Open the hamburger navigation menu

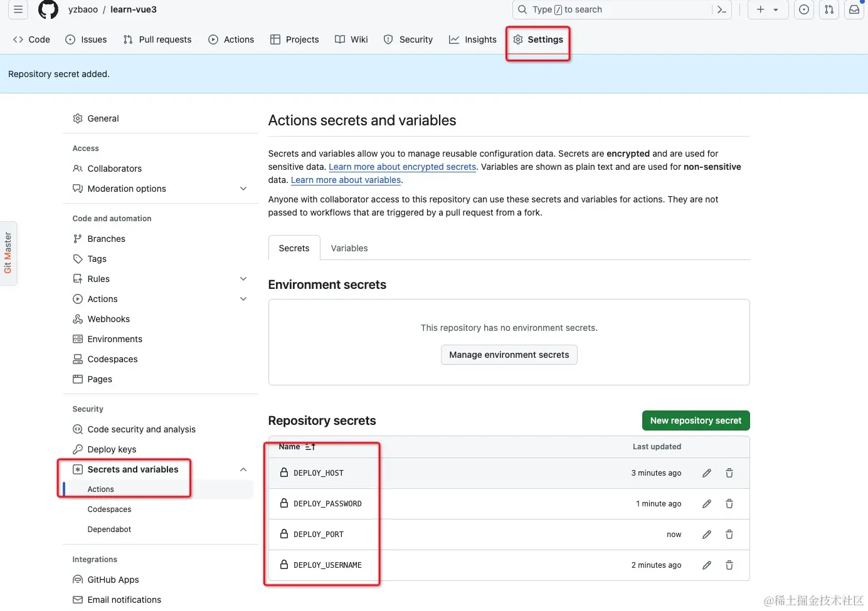pos(18,9)
